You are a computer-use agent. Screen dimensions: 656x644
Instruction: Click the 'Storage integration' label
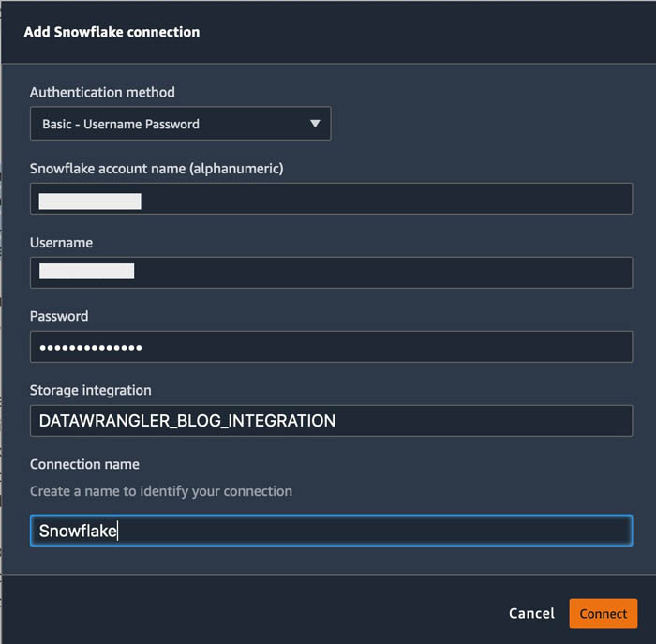tap(90, 390)
